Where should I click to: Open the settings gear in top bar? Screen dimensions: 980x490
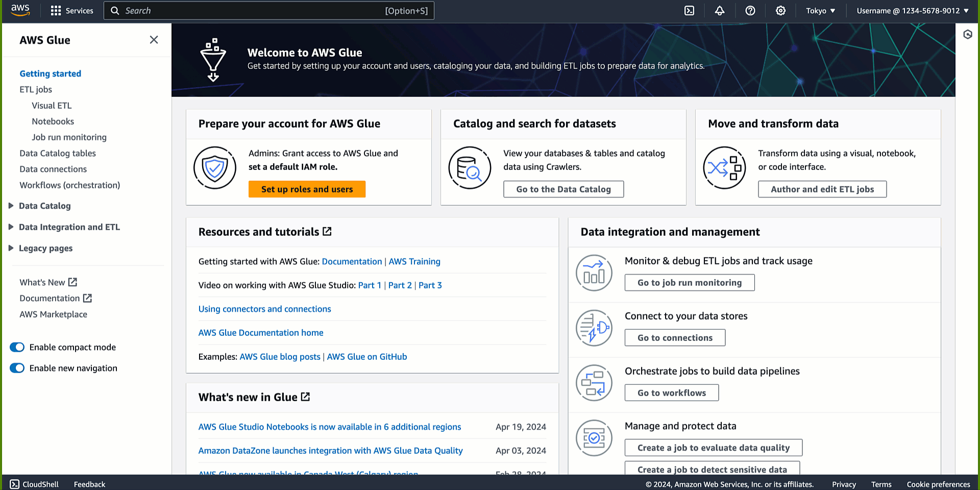[781, 11]
